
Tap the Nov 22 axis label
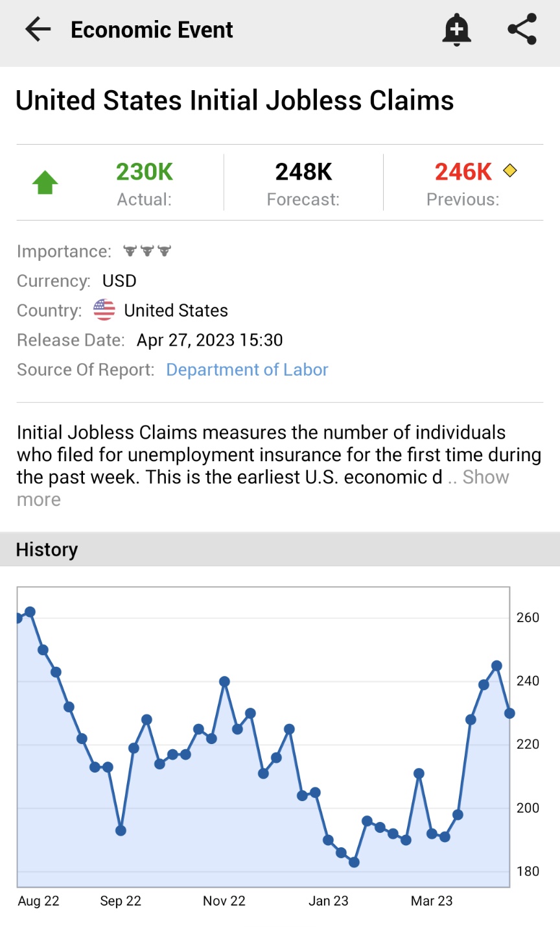click(224, 901)
